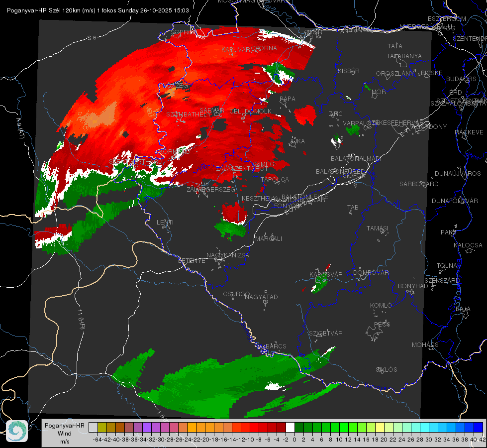Click the KOMLO town label
The height and width of the screenshot is (448, 487).
pyautogui.click(x=381, y=305)
